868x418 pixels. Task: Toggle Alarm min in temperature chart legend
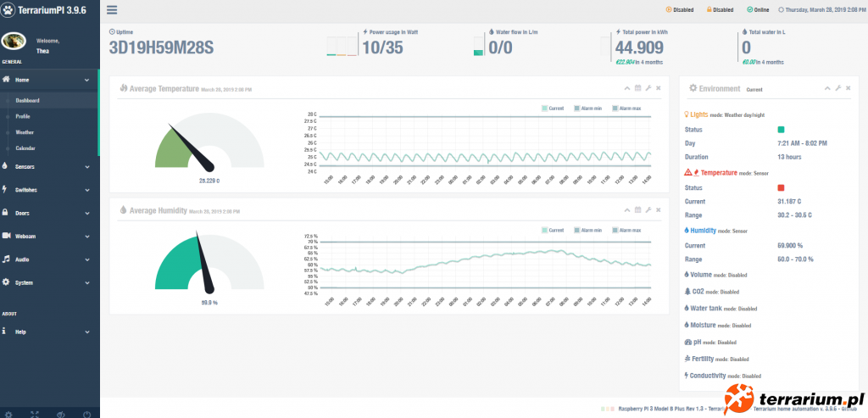coord(588,109)
